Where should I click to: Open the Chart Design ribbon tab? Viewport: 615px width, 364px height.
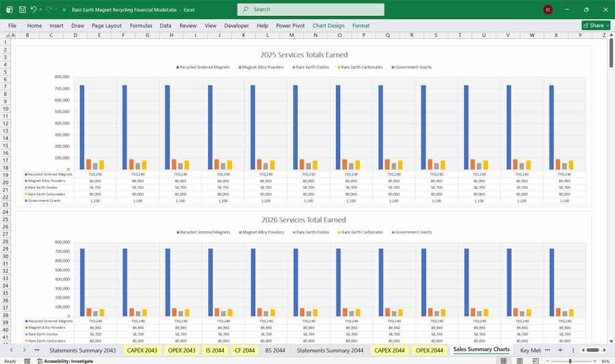[x=328, y=26]
